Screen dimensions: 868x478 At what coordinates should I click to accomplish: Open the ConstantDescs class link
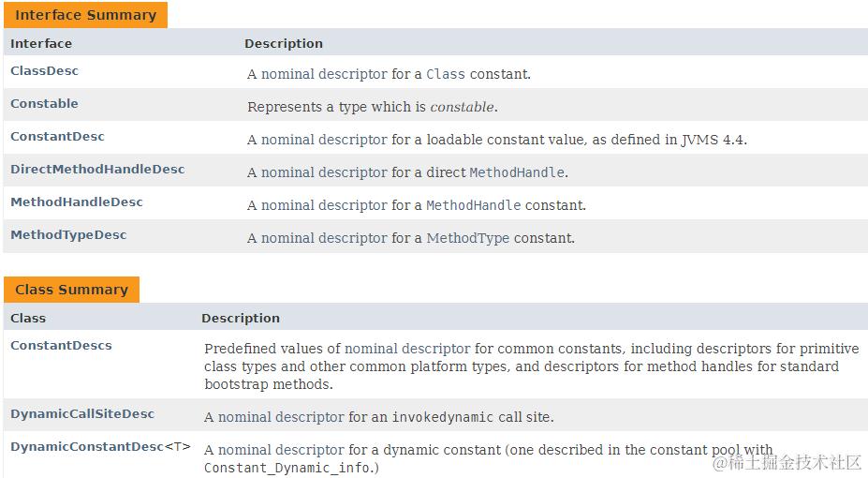click(61, 346)
